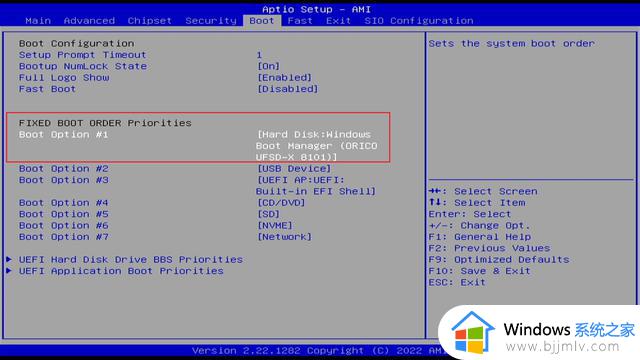Open UEFI Application Boot Priorities submenu

pos(121,271)
